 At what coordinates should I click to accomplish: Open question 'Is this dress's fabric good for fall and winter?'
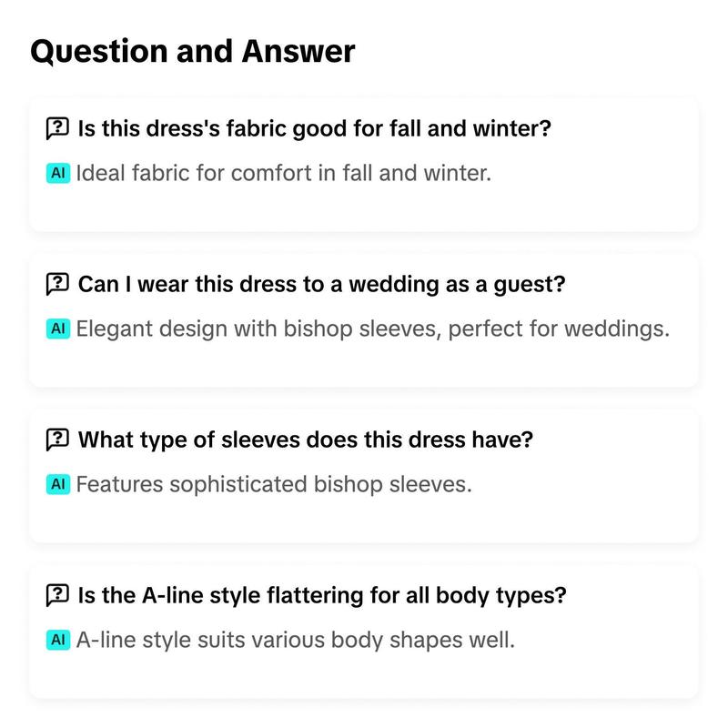pos(314,128)
